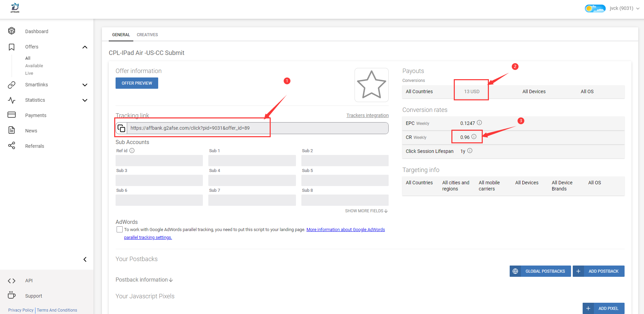644x314 pixels.
Task: Expand the Statistics menu chevron
Action: [85, 100]
